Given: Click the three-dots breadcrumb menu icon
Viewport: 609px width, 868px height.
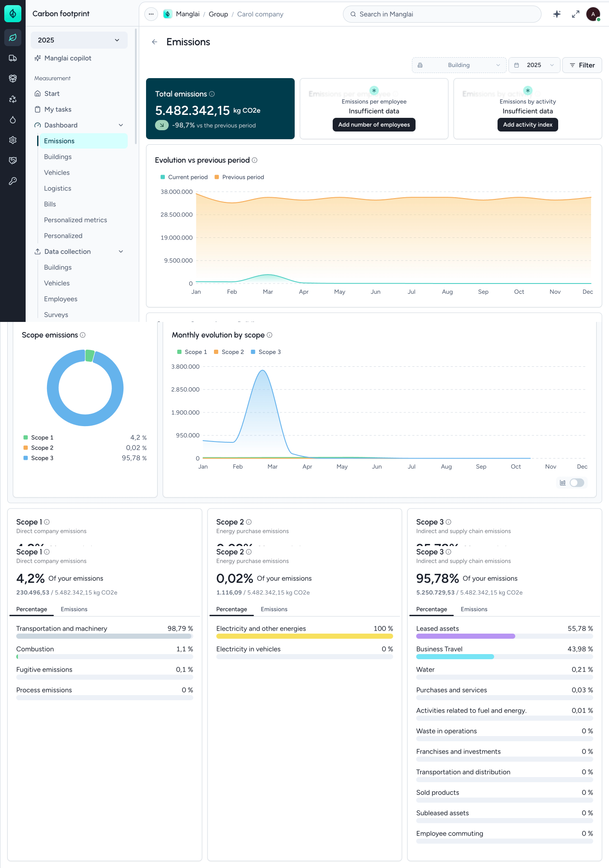Looking at the screenshot, I should tap(151, 14).
